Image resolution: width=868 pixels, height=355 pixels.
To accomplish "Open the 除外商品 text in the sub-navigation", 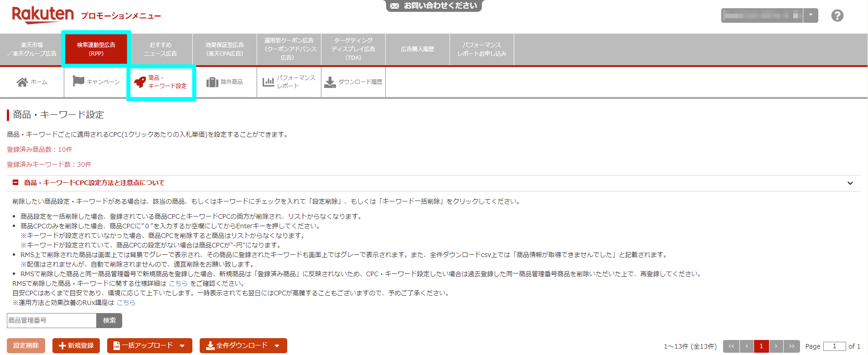I will (x=232, y=82).
